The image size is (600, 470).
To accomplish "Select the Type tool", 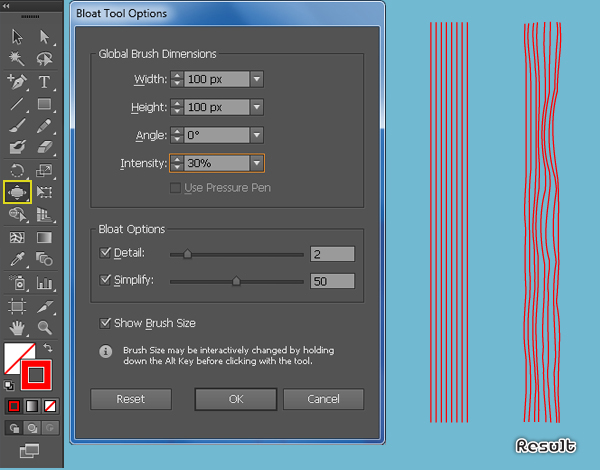I will [44, 82].
